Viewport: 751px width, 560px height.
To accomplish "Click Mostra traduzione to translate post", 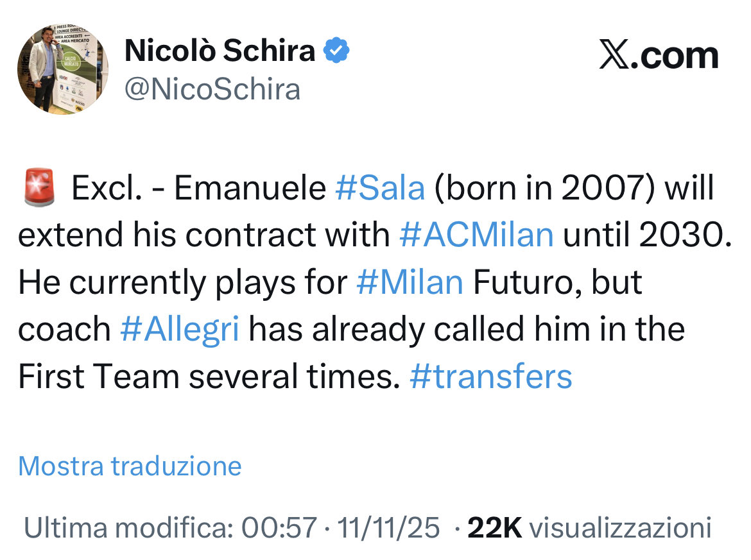I will [130, 466].
